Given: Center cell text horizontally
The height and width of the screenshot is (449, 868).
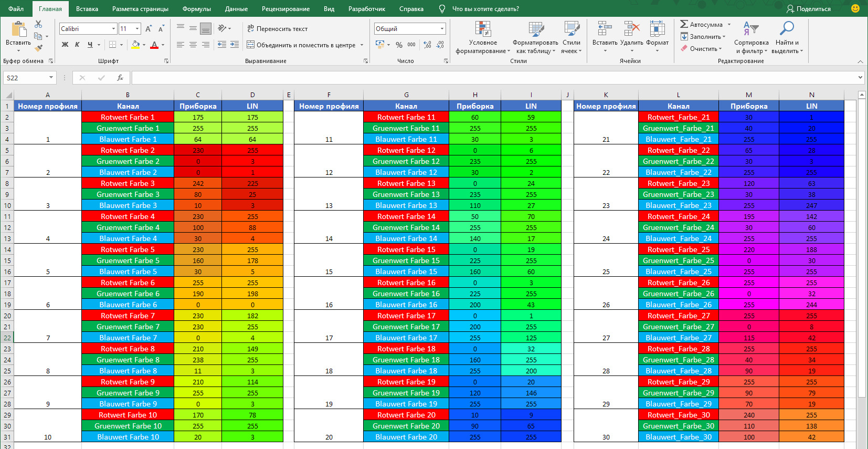Looking at the screenshot, I should (x=193, y=45).
